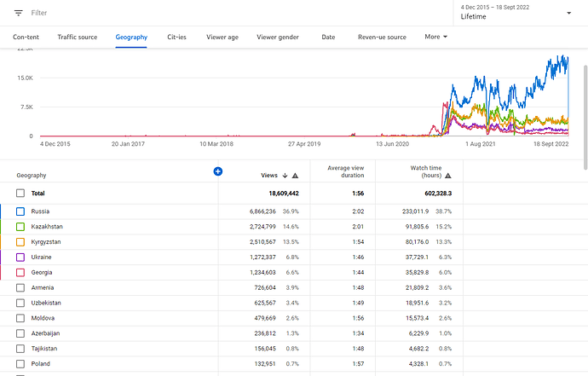
Task: Click Kazakhstan's watch time 91,805.6
Action: (417, 227)
